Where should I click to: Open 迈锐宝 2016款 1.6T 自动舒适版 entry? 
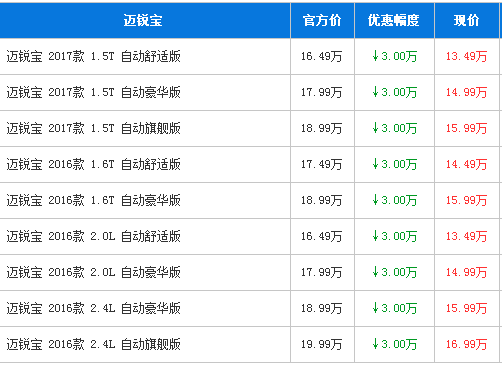pos(93,164)
